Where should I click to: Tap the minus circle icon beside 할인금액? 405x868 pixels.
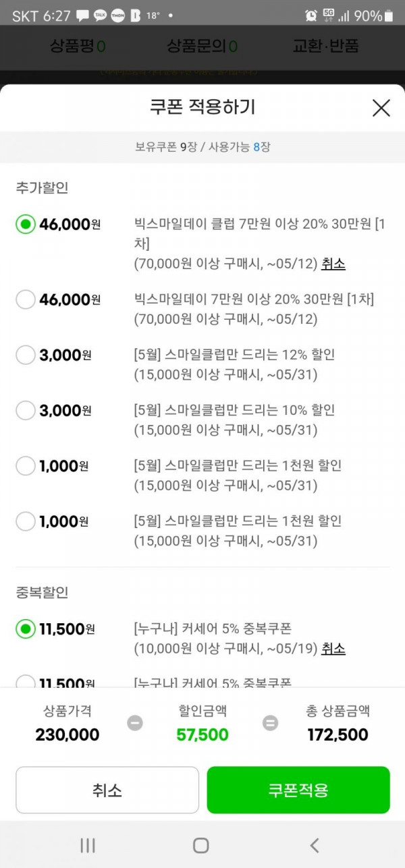coord(135,723)
